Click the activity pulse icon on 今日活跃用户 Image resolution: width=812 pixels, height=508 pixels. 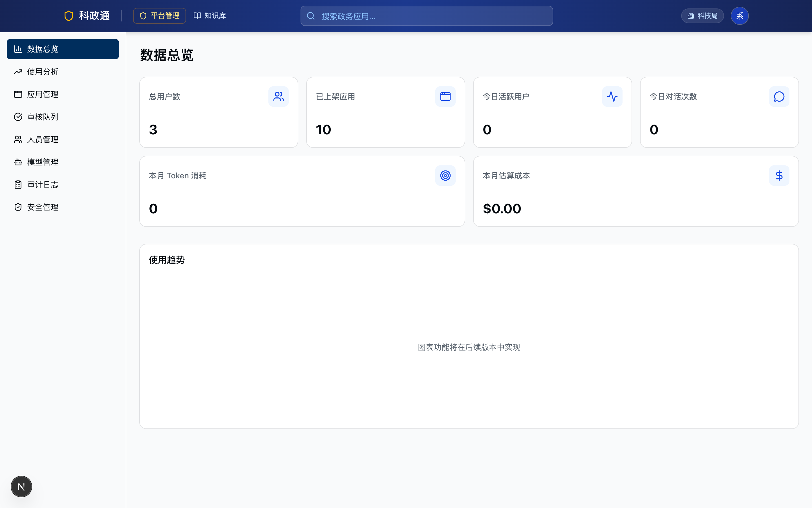point(612,97)
